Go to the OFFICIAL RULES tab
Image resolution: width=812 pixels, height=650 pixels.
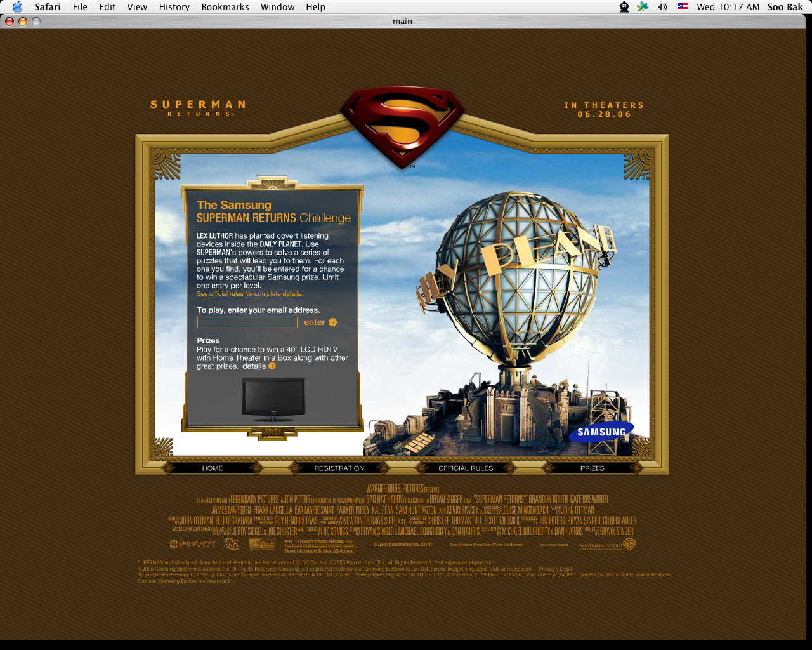[466, 468]
